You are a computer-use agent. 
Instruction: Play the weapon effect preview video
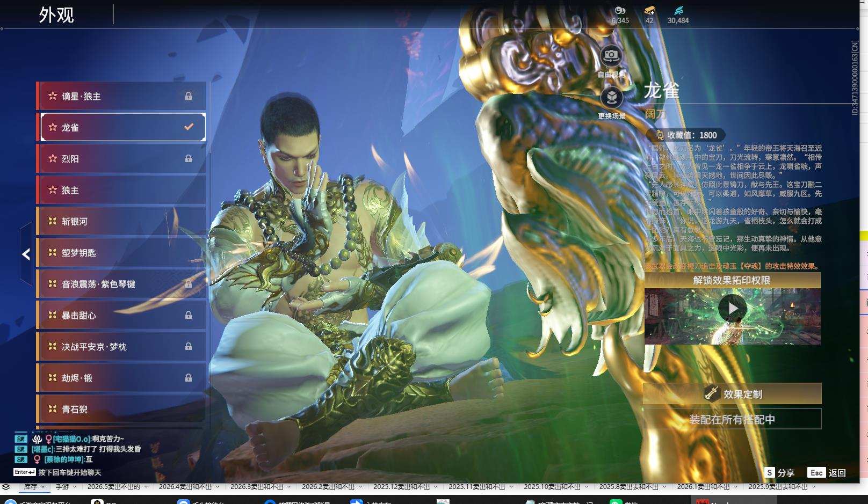(732, 308)
